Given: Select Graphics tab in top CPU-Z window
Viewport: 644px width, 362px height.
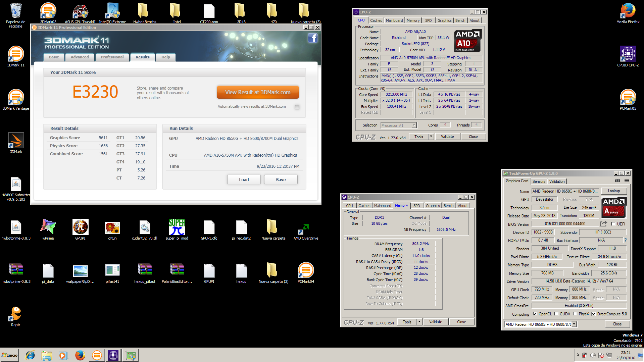Looking at the screenshot, I should click(444, 20).
